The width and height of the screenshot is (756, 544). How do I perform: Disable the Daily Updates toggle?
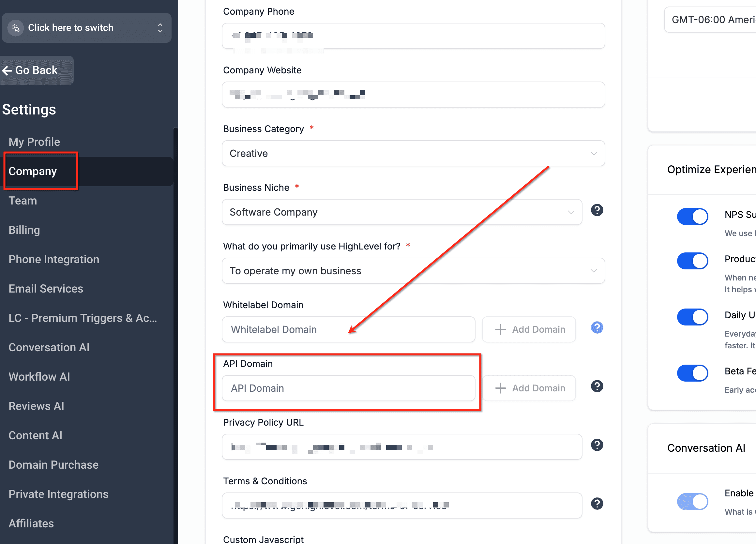693,317
